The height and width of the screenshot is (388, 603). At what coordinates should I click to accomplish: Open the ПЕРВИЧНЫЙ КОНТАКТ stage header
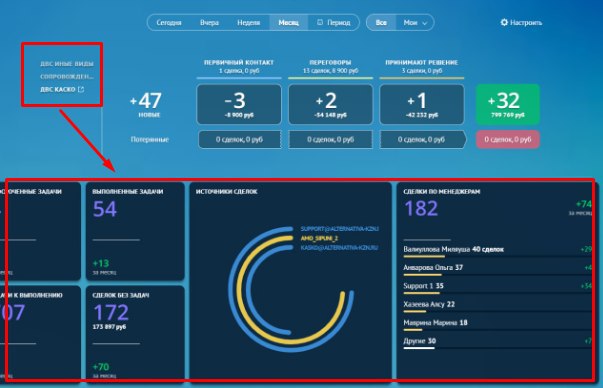click(x=239, y=66)
